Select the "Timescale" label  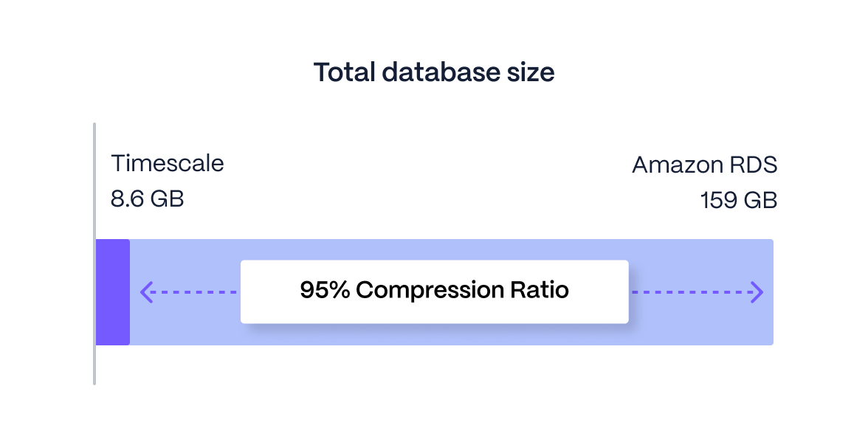[168, 163]
